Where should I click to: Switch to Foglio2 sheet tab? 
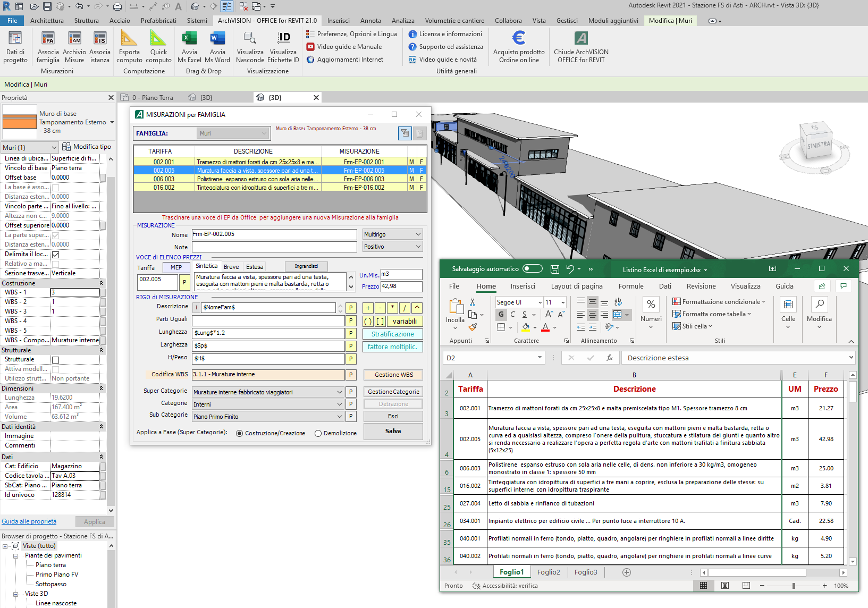pyautogui.click(x=549, y=572)
